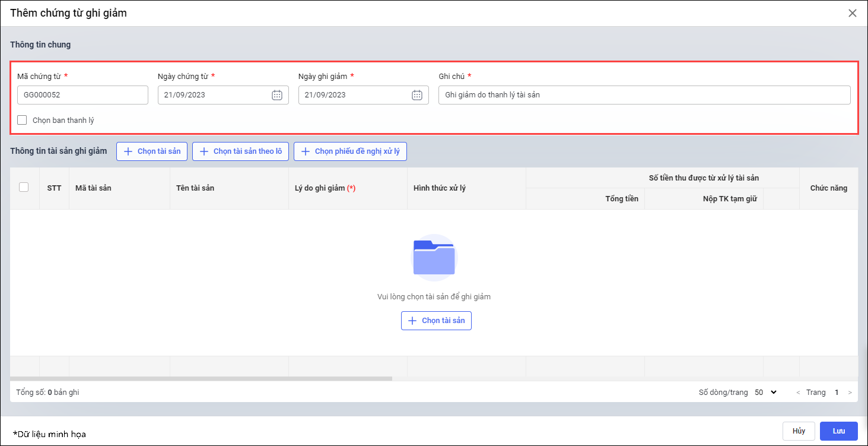This screenshot has width=868, height=446.
Task: Click Chọn phiếu đề nghị xử lý button
Action: 350,151
